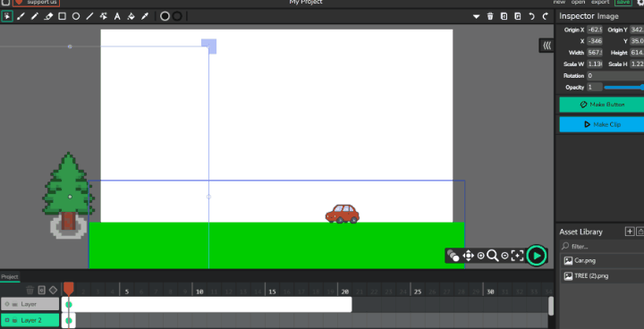Edit the X position field
644x329 pixels.
pos(595,41)
